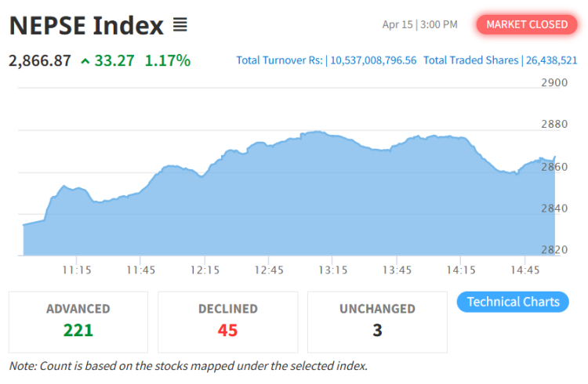Select the Declined 45 stocks card
Viewport: 588px width, 384px height.
point(227,321)
